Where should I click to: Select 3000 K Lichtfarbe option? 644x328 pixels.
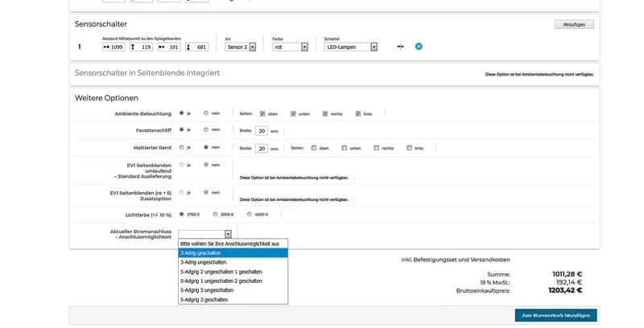click(215, 215)
